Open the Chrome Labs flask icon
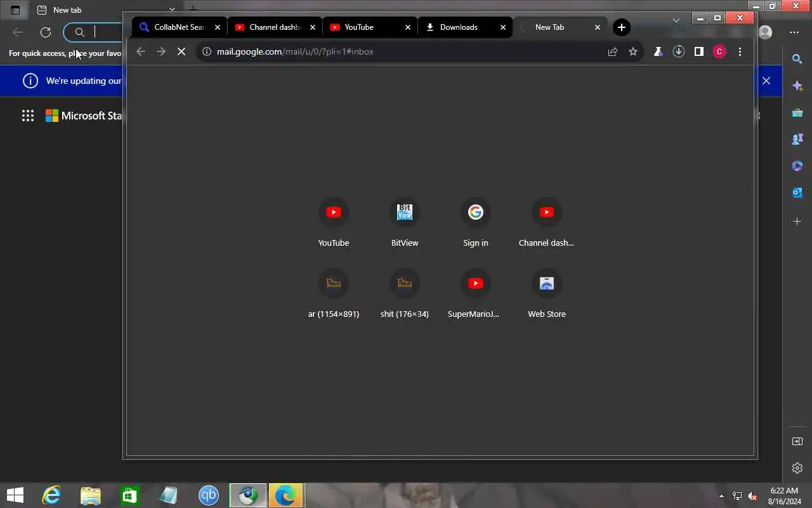The height and width of the screenshot is (508, 812). (x=658, y=51)
